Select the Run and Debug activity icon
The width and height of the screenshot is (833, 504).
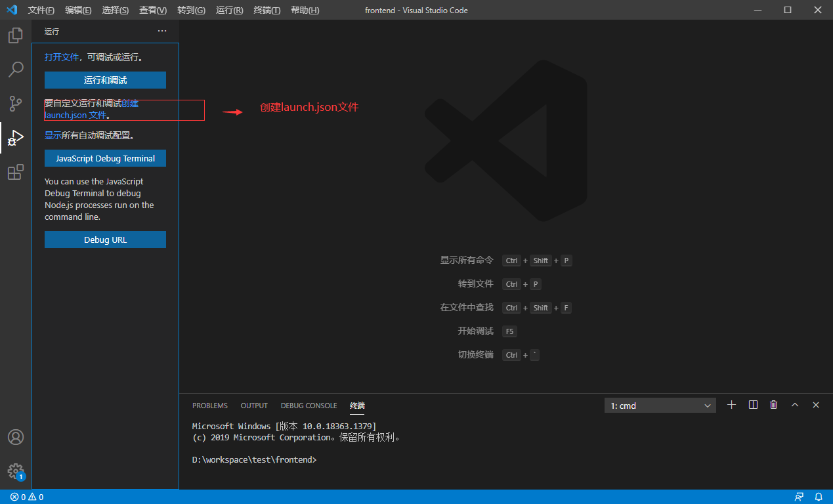(16, 138)
